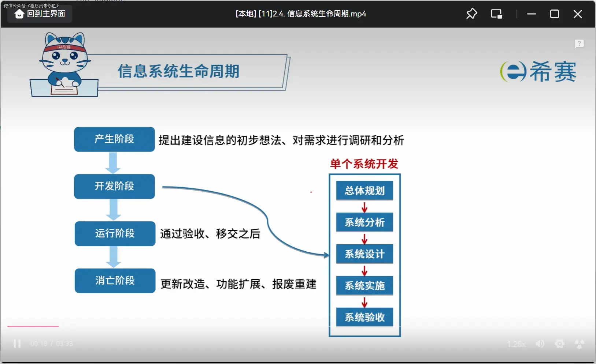596x364 pixels.
Task: Open the player settings gear
Action: tap(559, 344)
